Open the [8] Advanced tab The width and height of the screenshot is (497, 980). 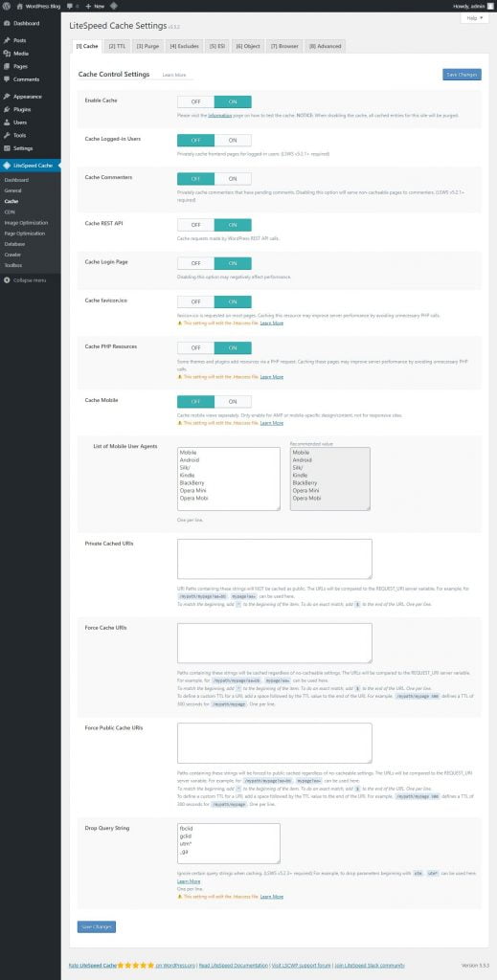[x=325, y=46]
